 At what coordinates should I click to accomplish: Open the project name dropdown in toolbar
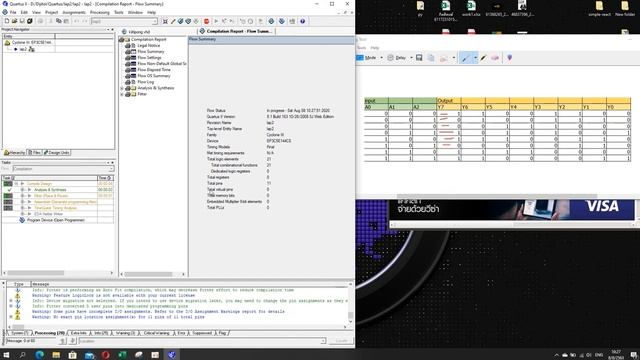click(x=155, y=21)
